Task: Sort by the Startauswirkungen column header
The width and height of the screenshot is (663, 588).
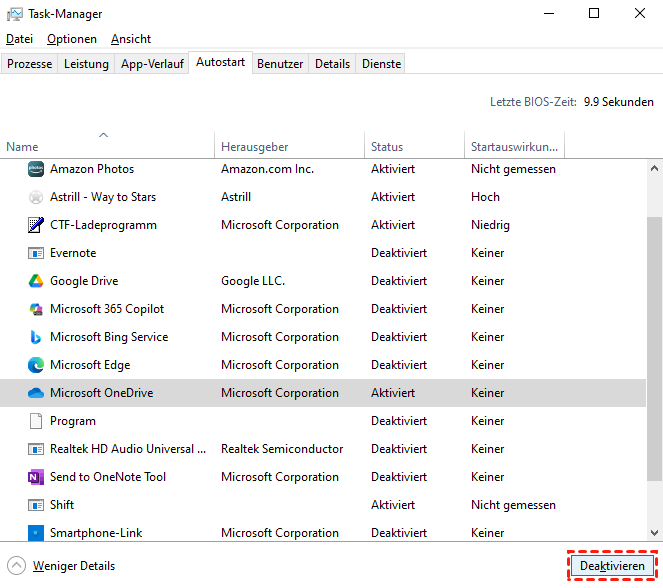Action: click(x=512, y=147)
